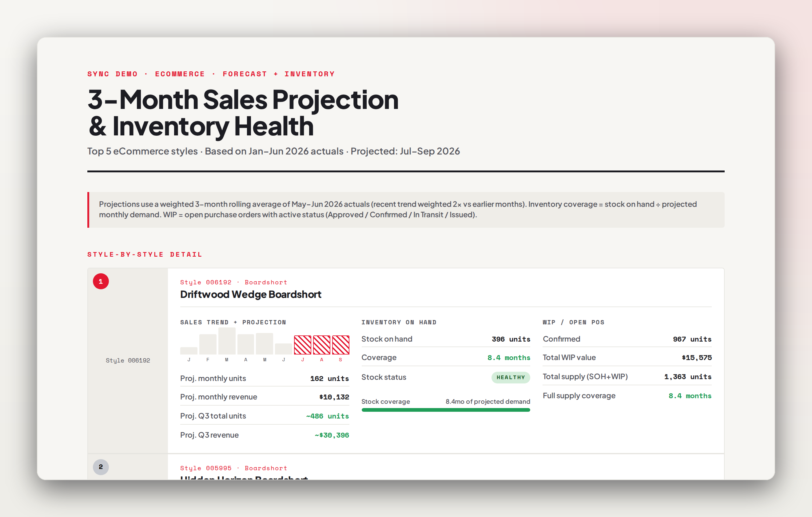
Task: Click the gray rank 2 badge
Action: point(101,467)
